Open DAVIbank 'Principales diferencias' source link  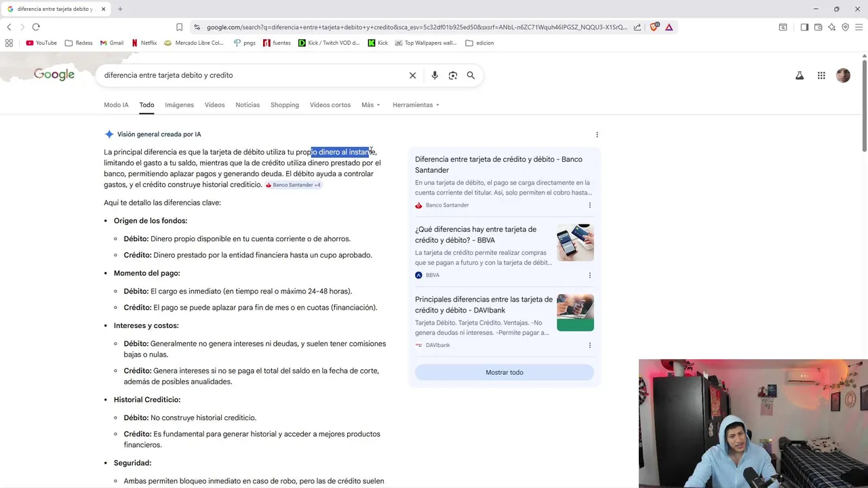484,304
